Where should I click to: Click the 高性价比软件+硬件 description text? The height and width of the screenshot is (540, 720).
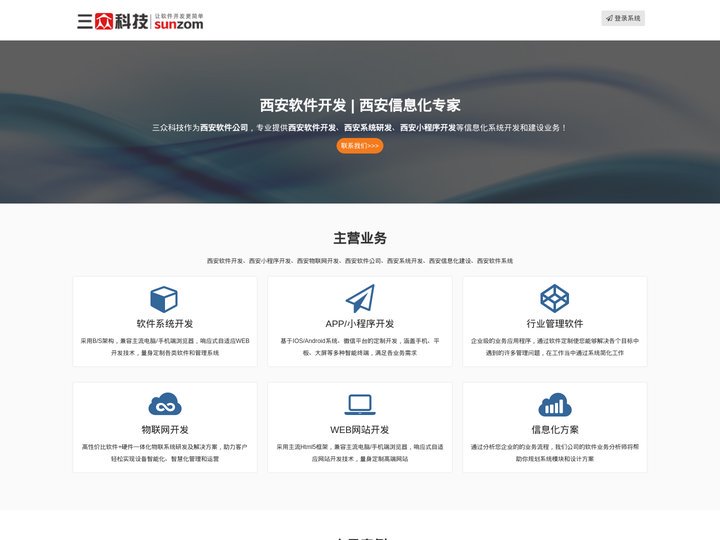coord(165,453)
